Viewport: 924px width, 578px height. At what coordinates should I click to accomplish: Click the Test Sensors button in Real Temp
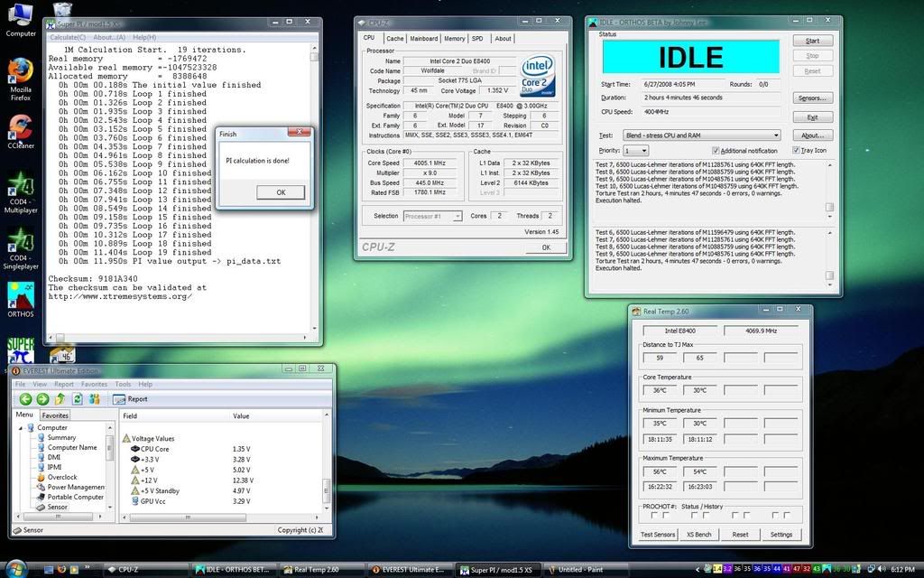click(658, 535)
